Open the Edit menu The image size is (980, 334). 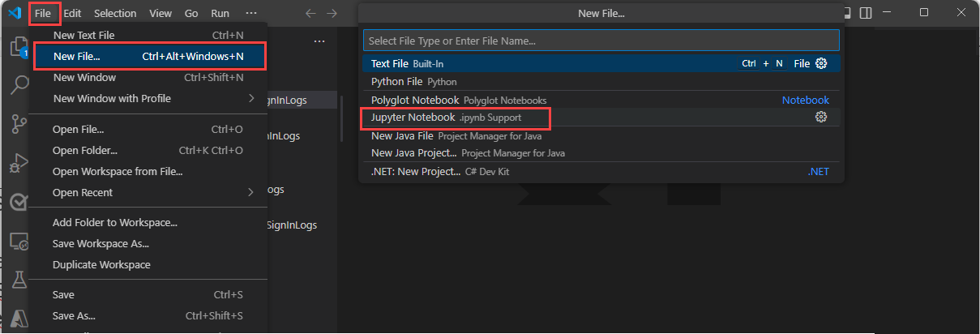(x=72, y=14)
